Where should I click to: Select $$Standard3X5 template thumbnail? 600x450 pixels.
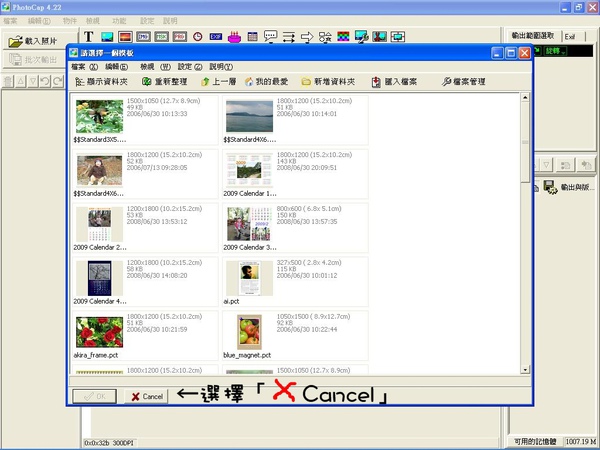[x=99, y=116]
